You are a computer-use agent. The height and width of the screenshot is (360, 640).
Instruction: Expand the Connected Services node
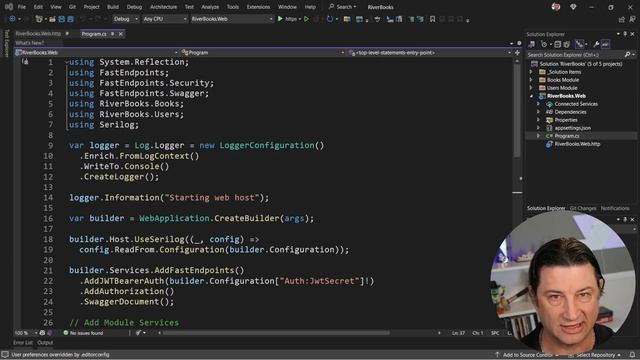pos(538,104)
